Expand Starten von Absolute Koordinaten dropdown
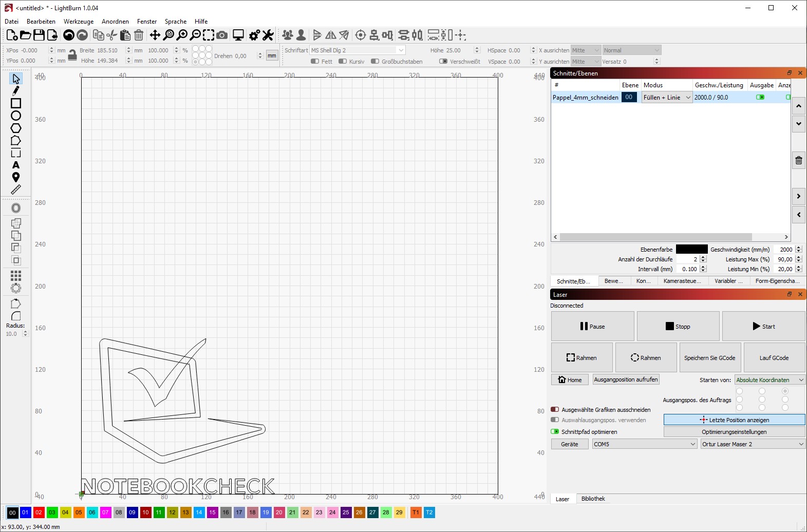807x532 pixels. [770, 380]
